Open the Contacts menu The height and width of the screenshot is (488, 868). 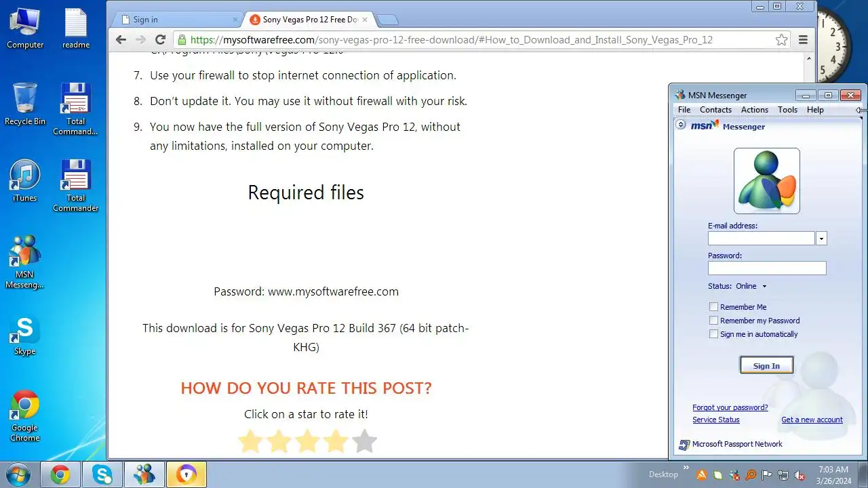pyautogui.click(x=715, y=110)
